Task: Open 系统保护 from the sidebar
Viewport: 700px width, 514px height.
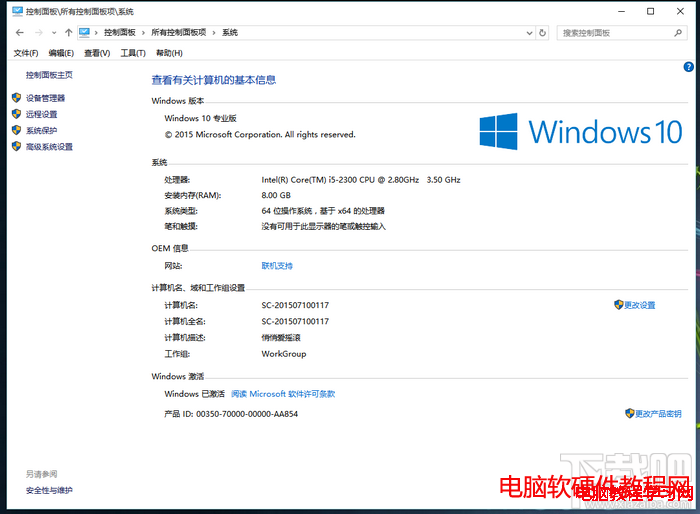Action: pos(42,130)
